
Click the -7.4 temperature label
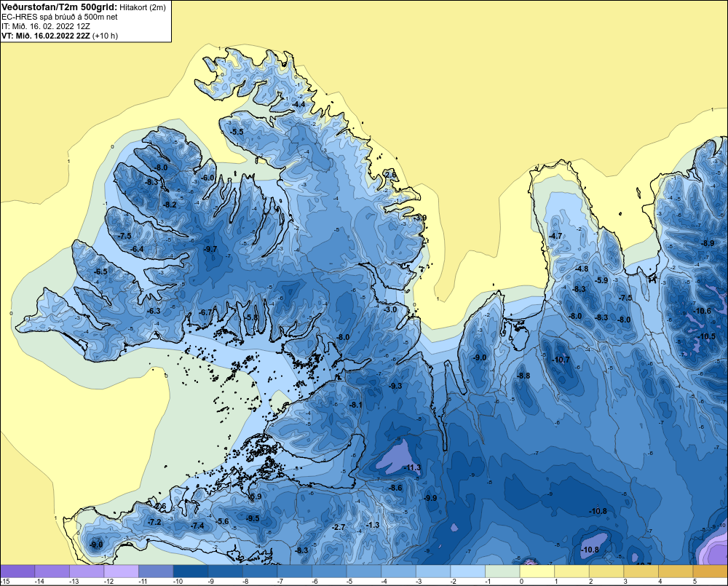tap(197, 526)
